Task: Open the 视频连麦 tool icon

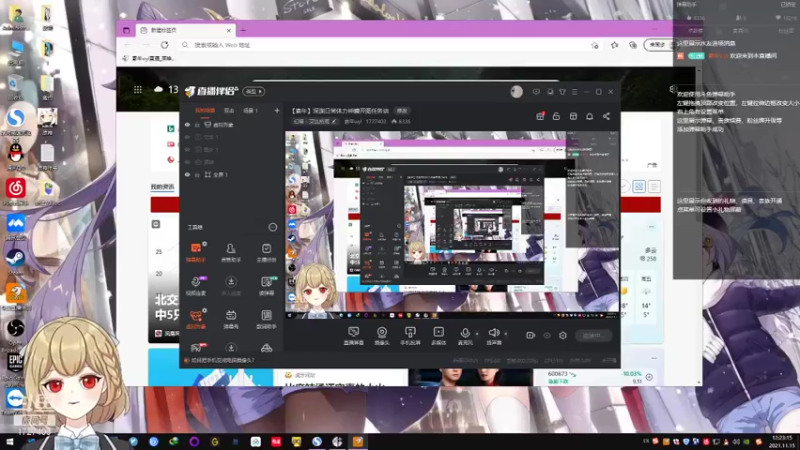Action: click(x=196, y=286)
